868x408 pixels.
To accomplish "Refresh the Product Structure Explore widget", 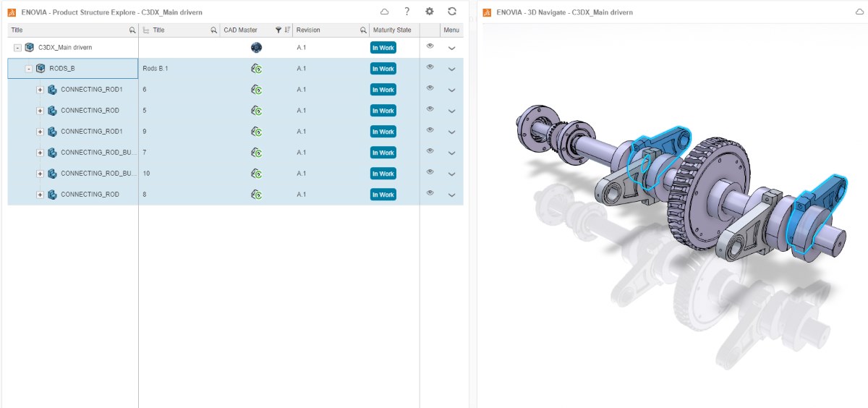I will pyautogui.click(x=452, y=12).
